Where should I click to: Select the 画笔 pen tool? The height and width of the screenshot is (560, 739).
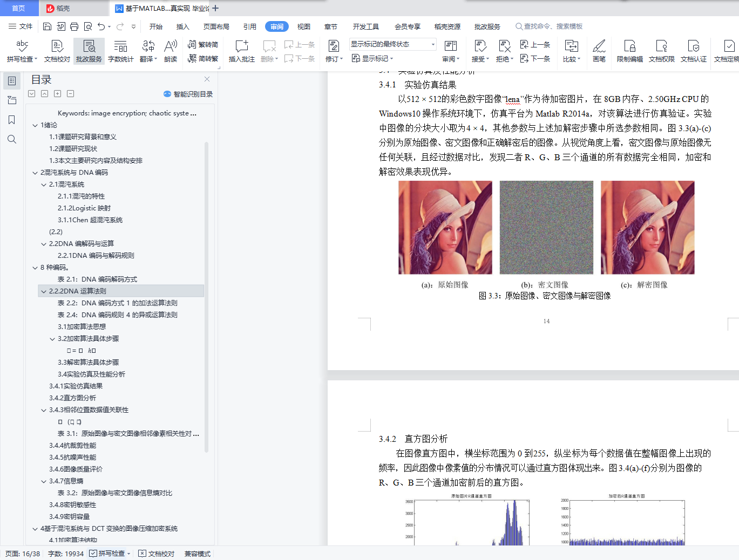(599, 51)
